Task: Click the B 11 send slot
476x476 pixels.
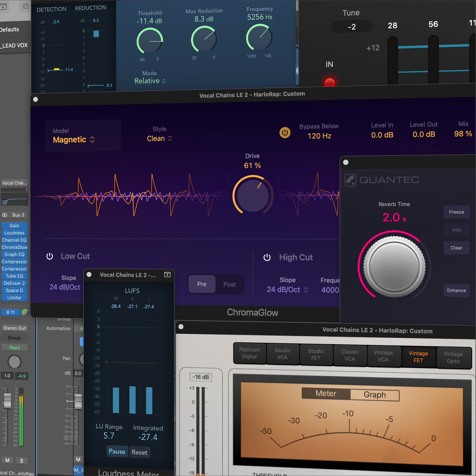Action: [11, 312]
